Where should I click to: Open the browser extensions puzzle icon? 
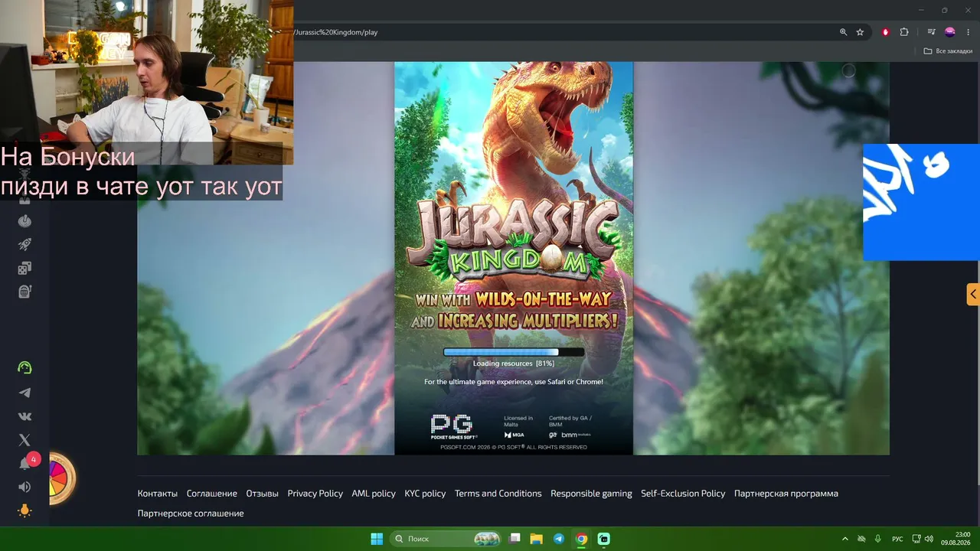tap(904, 32)
